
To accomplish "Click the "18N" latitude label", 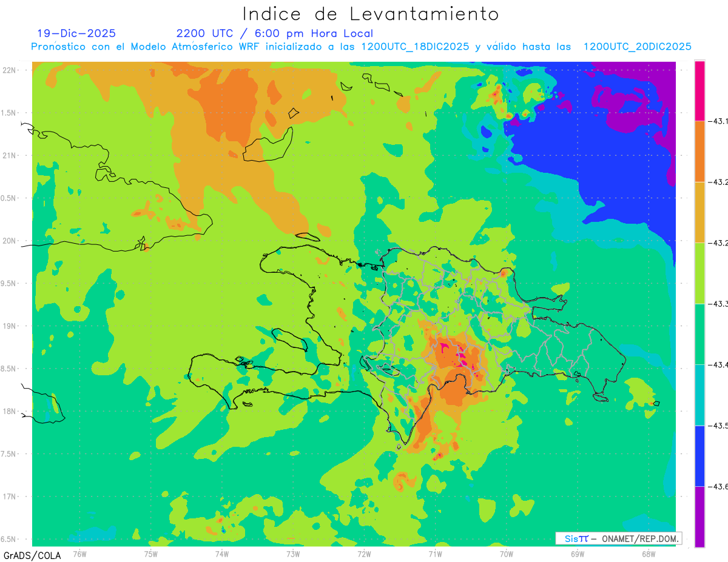I will coord(10,412).
